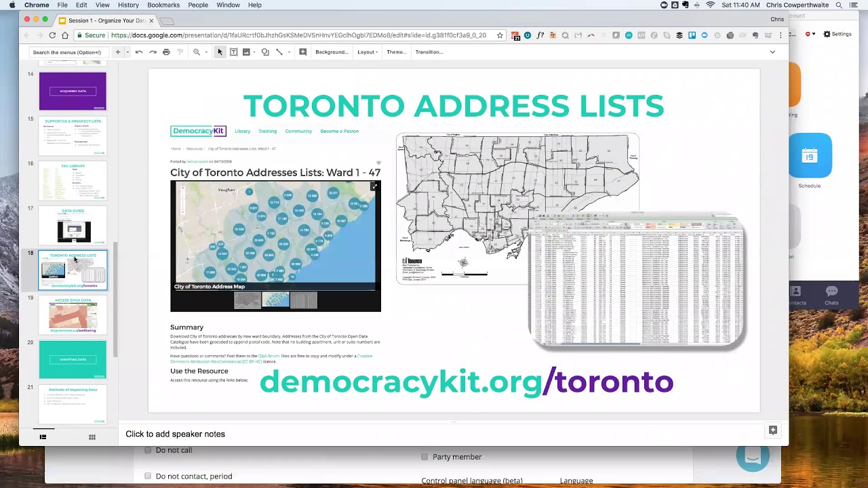This screenshot has height=488, width=868.
Task: Tick the 'Party member' checkbox
Action: pyautogui.click(x=425, y=457)
